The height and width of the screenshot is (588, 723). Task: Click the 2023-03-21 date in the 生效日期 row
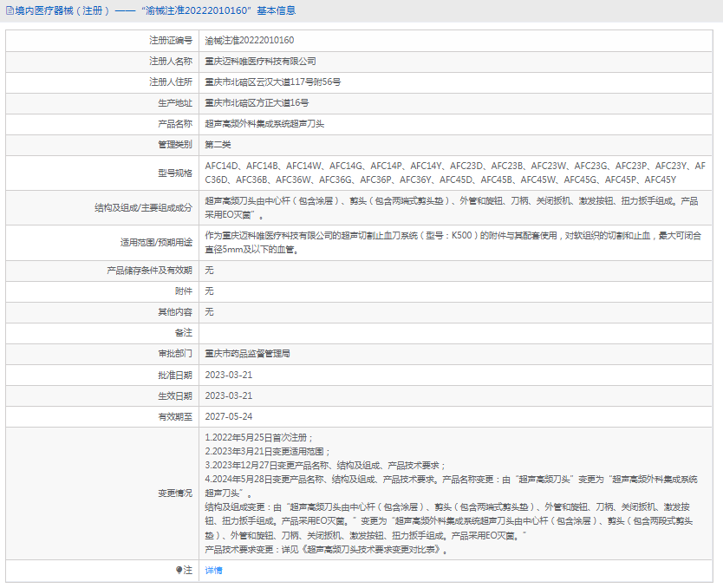click(229, 395)
